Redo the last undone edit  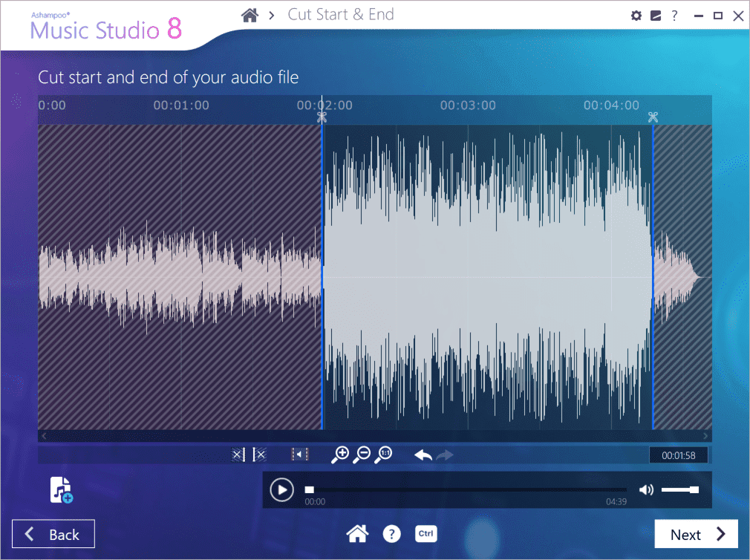(445, 455)
